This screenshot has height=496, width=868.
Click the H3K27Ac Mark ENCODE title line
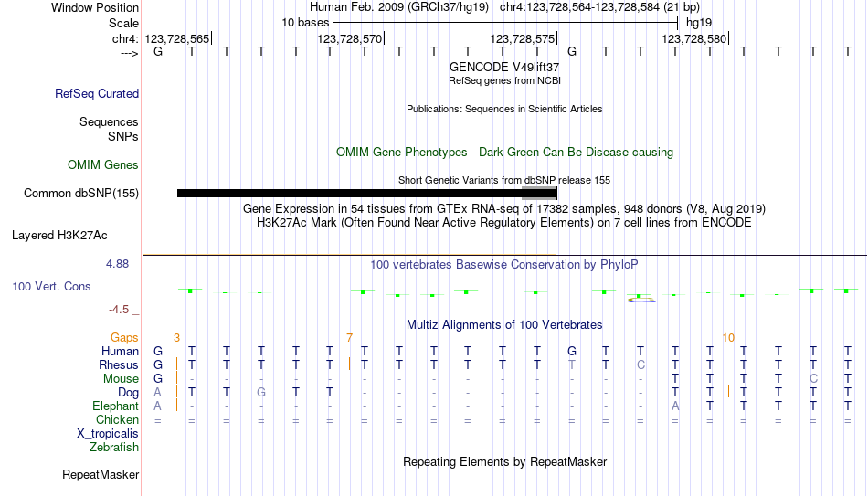504,223
